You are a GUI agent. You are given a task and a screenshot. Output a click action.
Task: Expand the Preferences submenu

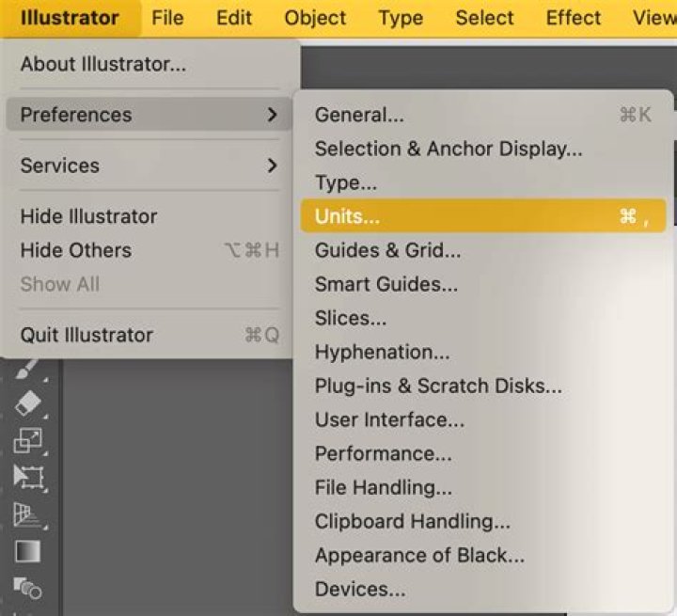(x=149, y=115)
